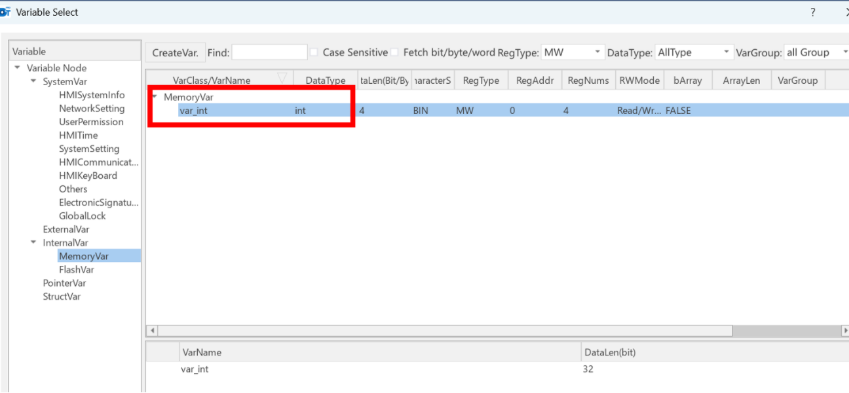Click the horizontal scrollbar left arrow
The height and width of the screenshot is (393, 849).
(152, 330)
